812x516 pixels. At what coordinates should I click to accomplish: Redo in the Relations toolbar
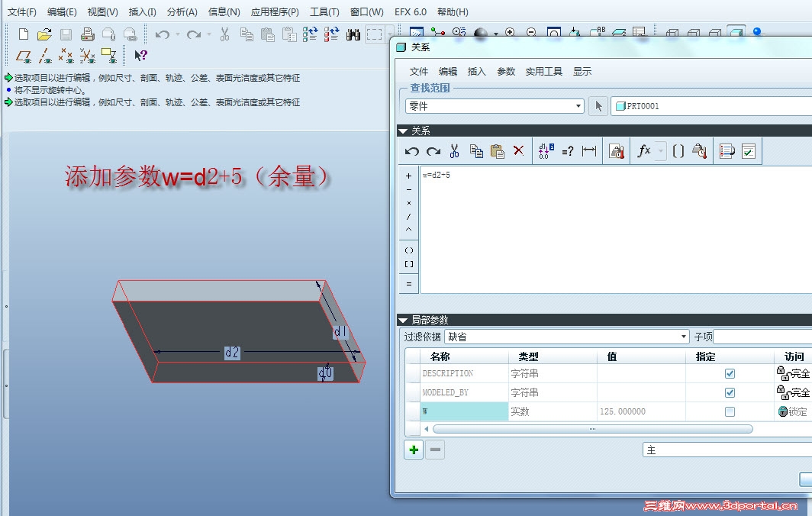[433, 151]
